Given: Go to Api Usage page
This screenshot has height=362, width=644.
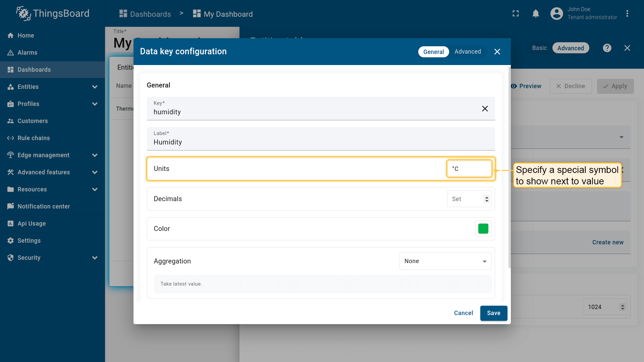Looking at the screenshot, I should (32, 224).
